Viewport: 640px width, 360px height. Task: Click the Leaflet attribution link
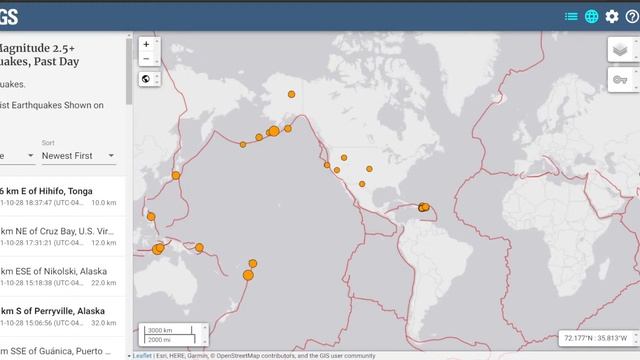click(x=142, y=356)
